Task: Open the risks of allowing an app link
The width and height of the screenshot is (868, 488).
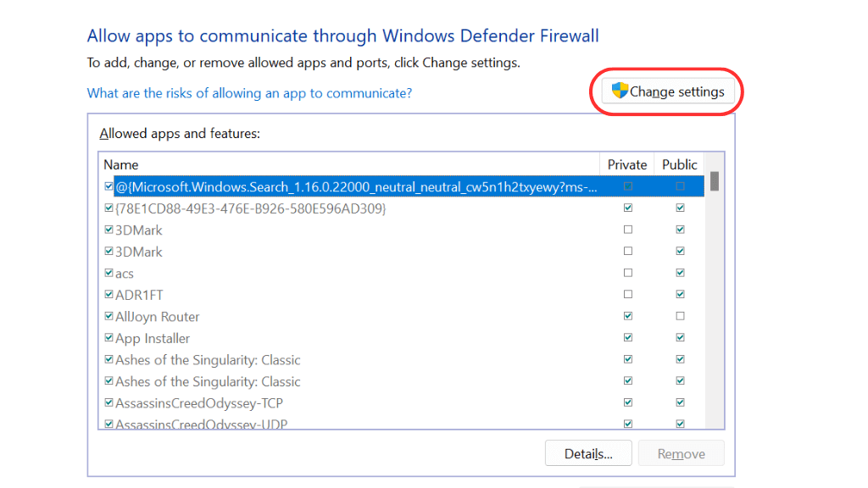Action: point(249,93)
